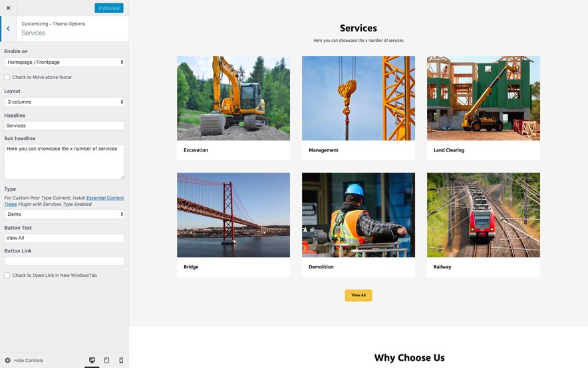This screenshot has height=368, width=588.
Task: Open the Type dropdown showing Demo
Action: [x=64, y=215]
